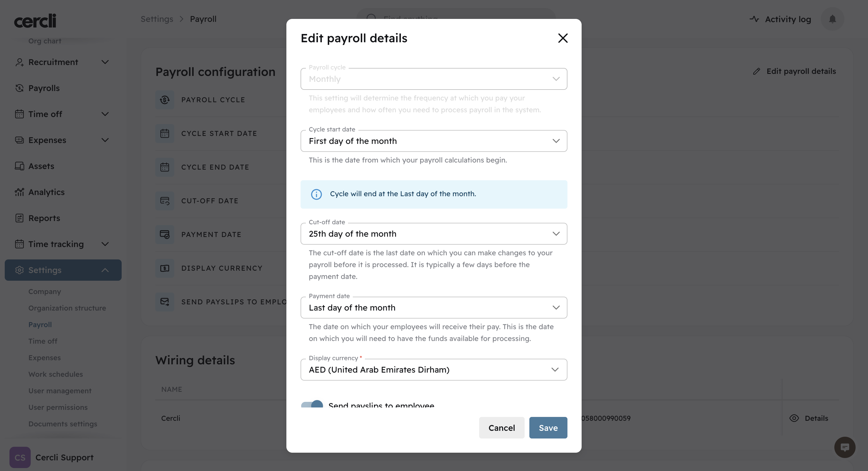
Task: Click the Cerci Support CS avatar
Action: [x=20, y=457]
